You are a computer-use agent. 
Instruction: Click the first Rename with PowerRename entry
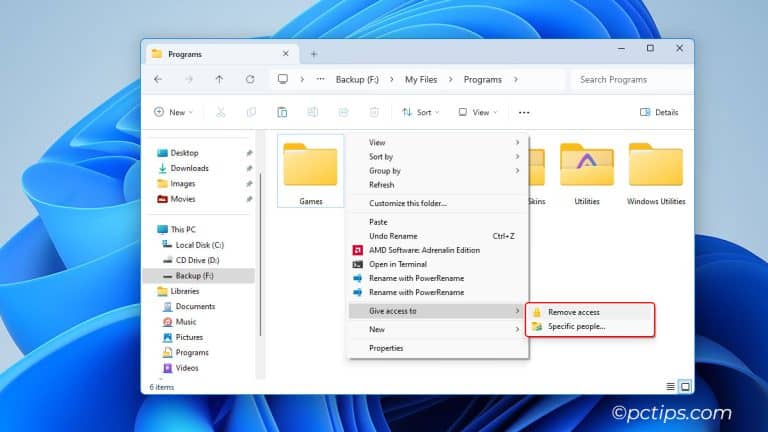438,278
